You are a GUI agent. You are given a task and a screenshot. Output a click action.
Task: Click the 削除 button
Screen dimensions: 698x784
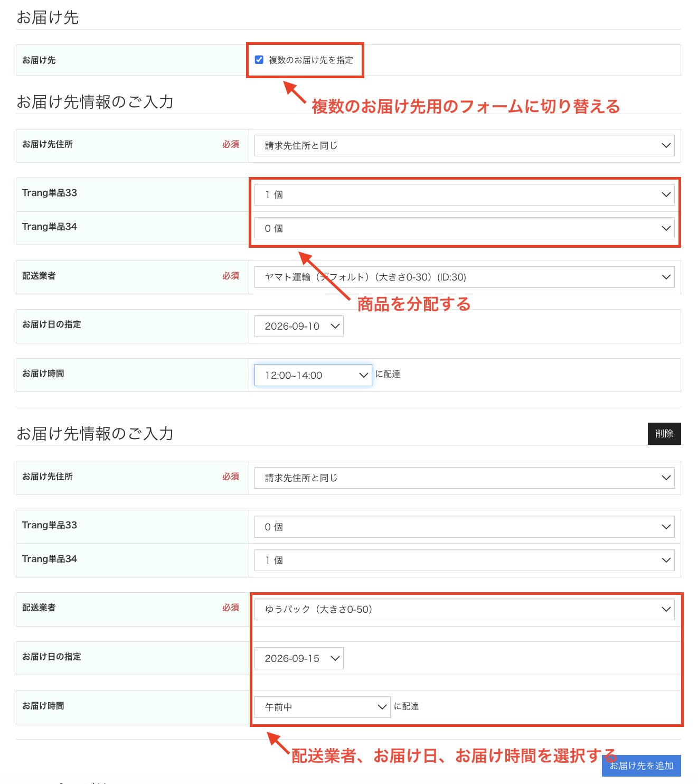point(664,434)
